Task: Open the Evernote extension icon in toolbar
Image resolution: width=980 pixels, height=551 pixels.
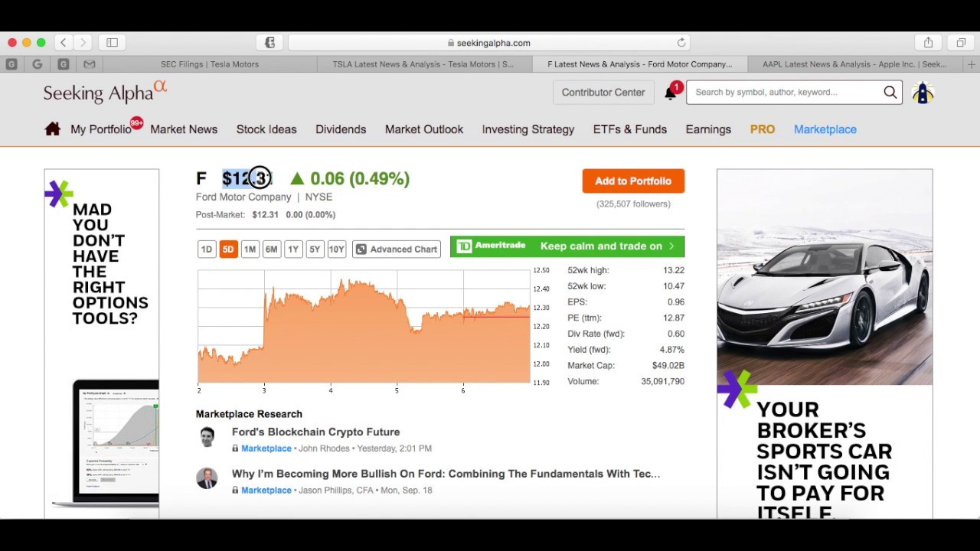Action: [x=269, y=43]
